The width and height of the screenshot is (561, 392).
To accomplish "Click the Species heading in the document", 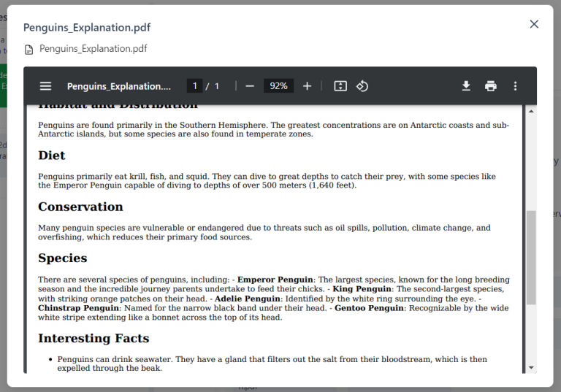I will [x=63, y=258].
